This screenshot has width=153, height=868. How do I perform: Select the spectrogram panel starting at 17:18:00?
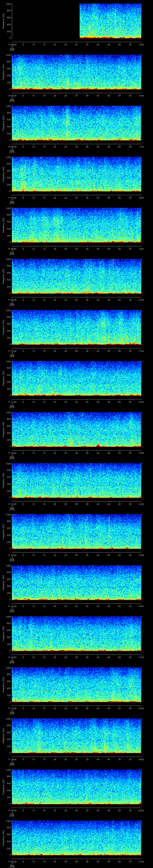click(77, 736)
